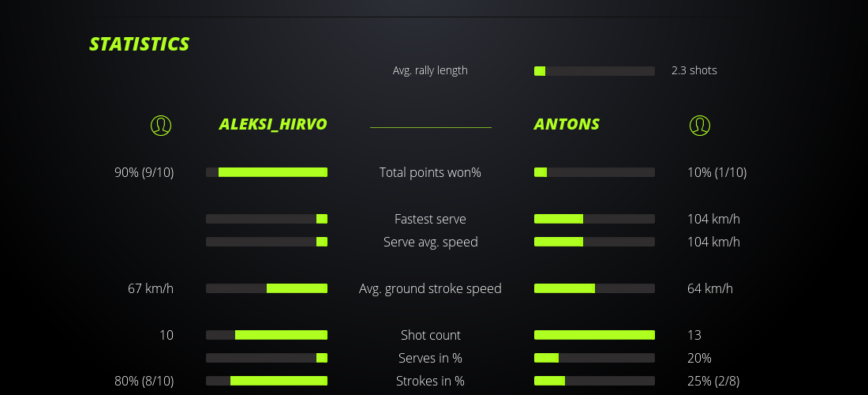Image resolution: width=868 pixels, height=395 pixels.
Task: Click the Total points won% label
Action: click(x=430, y=172)
